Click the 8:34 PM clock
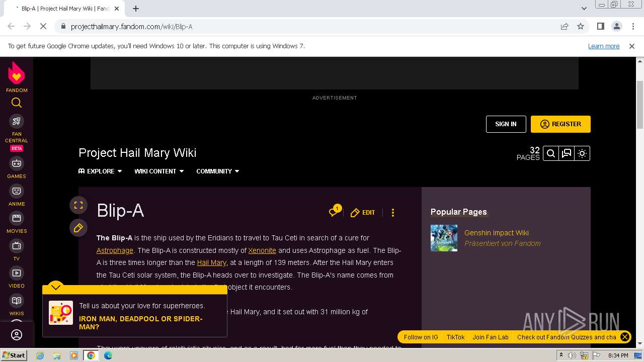Screen dimensions: 644x362 tap(618, 355)
